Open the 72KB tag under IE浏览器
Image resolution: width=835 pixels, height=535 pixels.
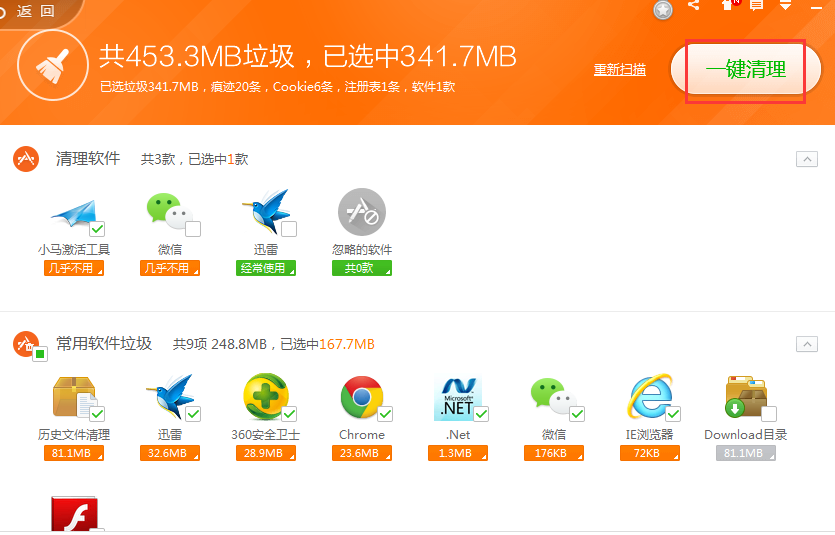pyautogui.click(x=650, y=453)
